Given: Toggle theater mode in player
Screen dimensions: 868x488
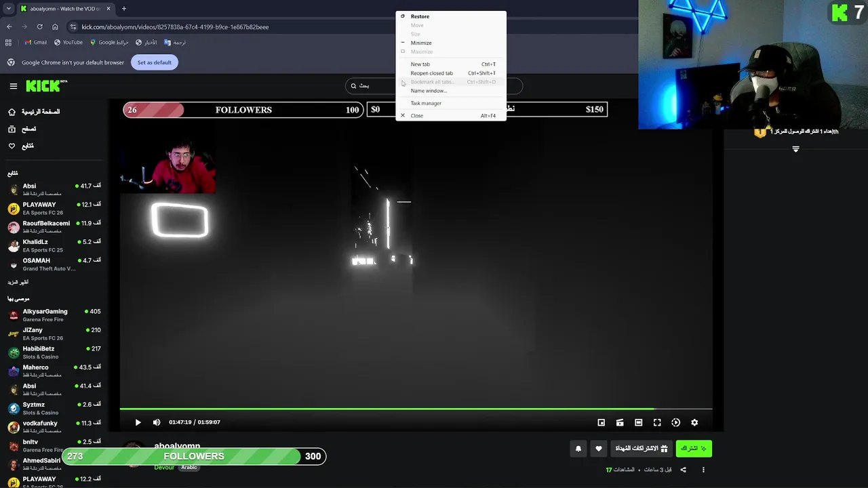Looking at the screenshot, I should pos(638,422).
